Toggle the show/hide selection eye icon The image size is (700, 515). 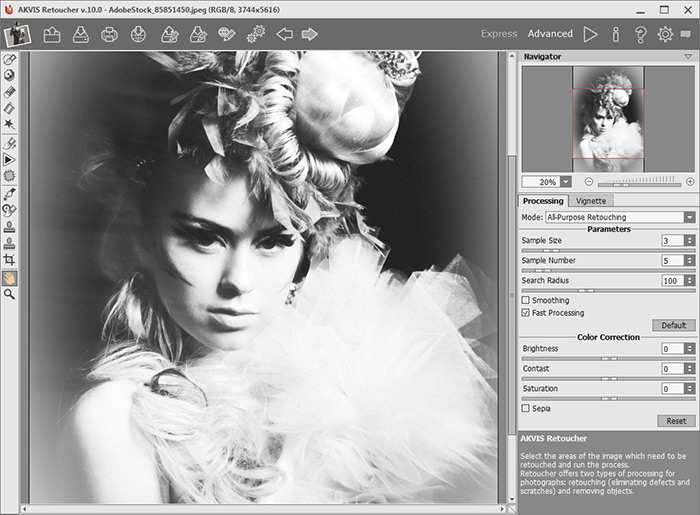pos(226,34)
